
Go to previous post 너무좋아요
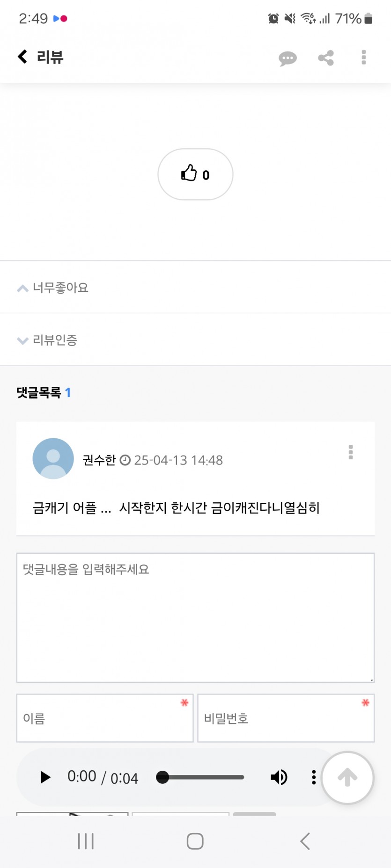[195, 288]
